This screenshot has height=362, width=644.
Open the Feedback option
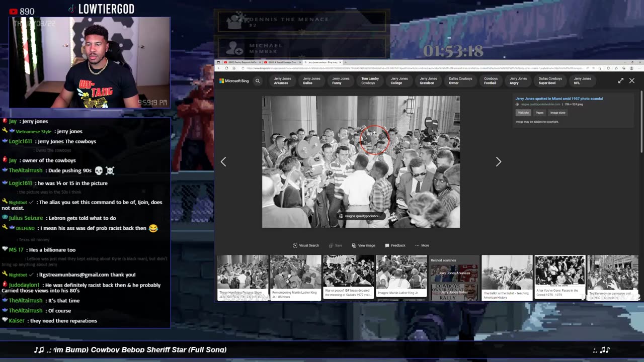pyautogui.click(x=395, y=245)
